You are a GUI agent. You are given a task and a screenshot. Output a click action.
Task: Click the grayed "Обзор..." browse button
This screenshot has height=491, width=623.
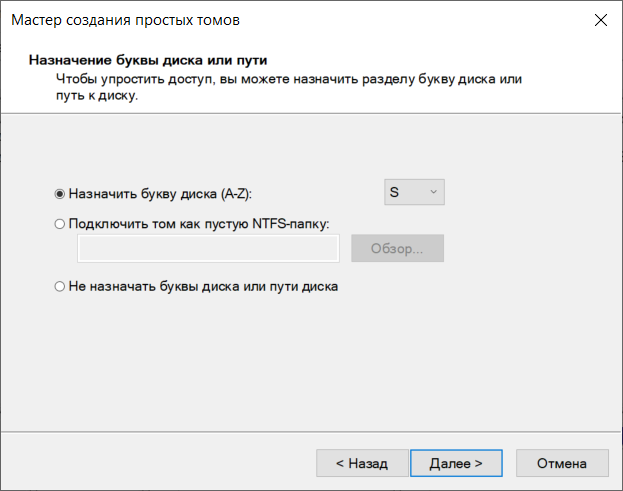[397, 248]
